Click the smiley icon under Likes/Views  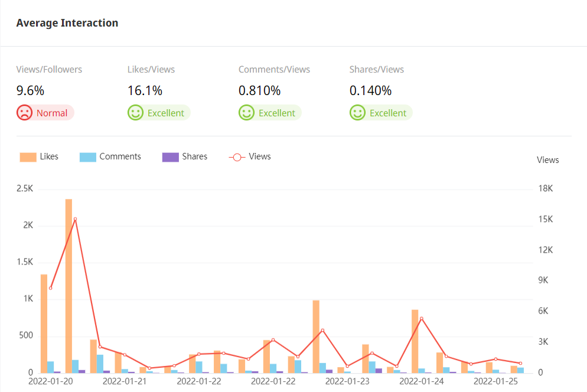click(135, 113)
